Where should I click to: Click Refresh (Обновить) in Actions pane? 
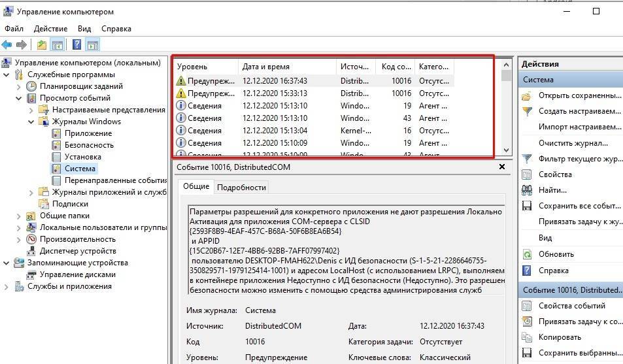pyautogui.click(x=556, y=254)
